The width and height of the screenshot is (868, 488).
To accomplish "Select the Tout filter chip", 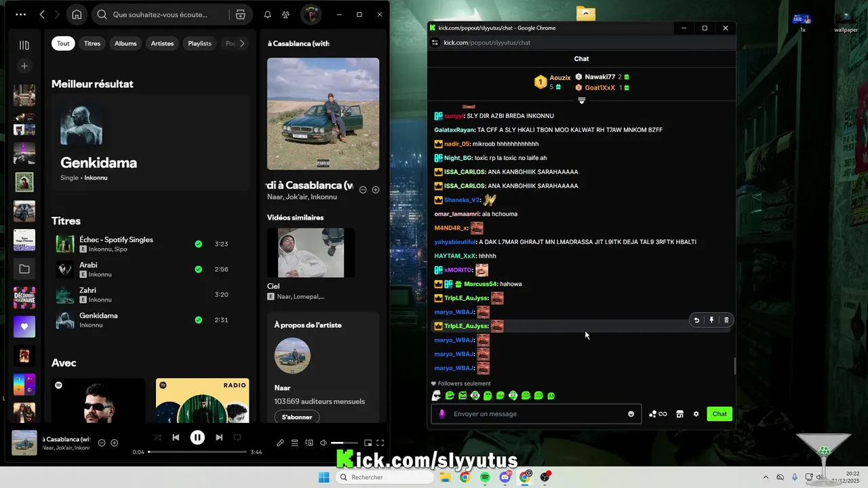I will point(63,43).
